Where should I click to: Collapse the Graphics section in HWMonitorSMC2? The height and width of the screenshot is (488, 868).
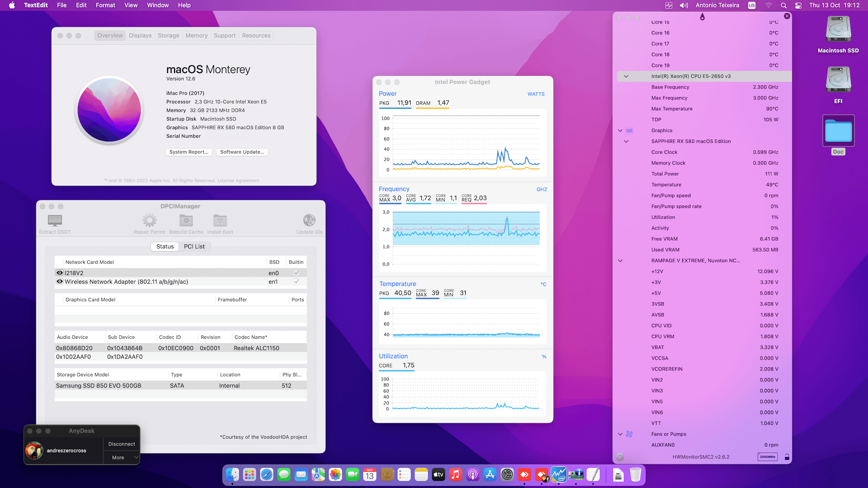(620, 130)
